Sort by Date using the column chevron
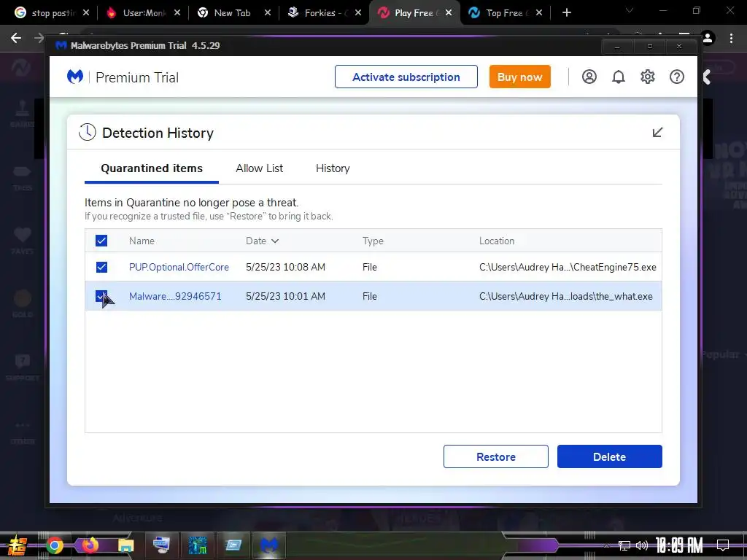Image resolution: width=747 pixels, height=560 pixels. pos(275,241)
